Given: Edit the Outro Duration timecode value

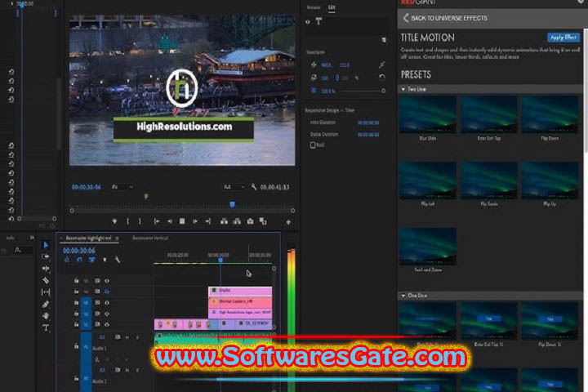Looking at the screenshot, I should click(367, 134).
